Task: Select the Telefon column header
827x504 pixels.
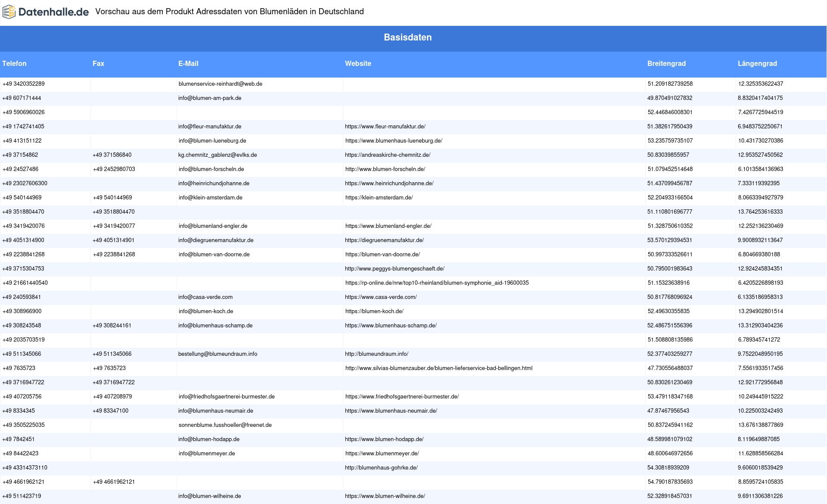Action: pyautogui.click(x=14, y=63)
